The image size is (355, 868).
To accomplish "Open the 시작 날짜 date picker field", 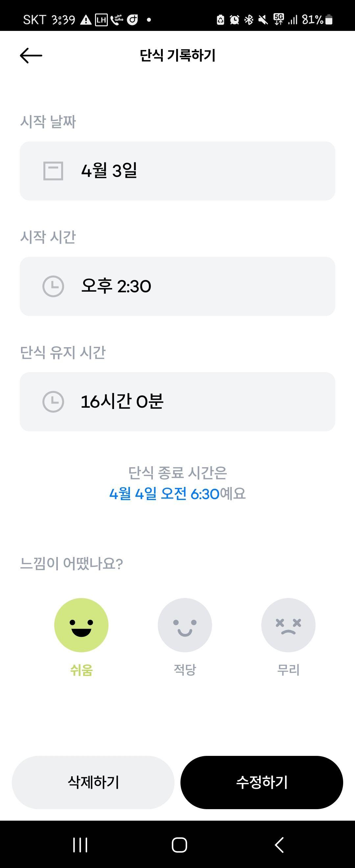I will pos(177,171).
